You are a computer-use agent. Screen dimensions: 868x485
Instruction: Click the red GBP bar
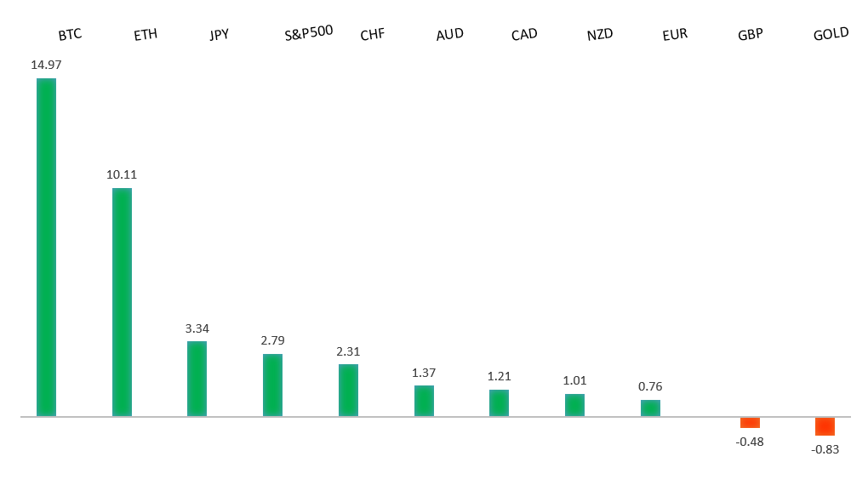750,423
